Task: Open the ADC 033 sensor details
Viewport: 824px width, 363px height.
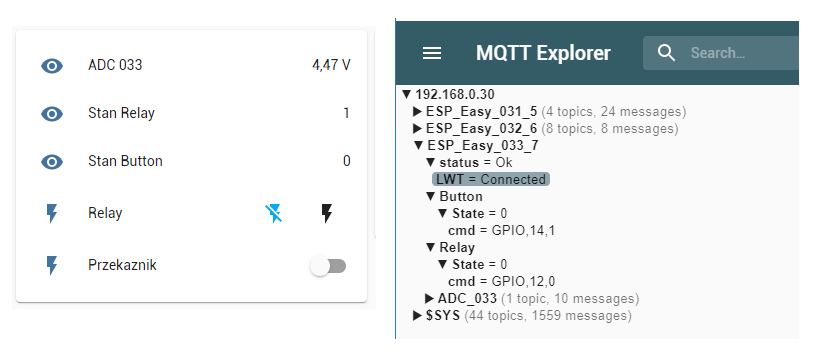Action: 115,65
